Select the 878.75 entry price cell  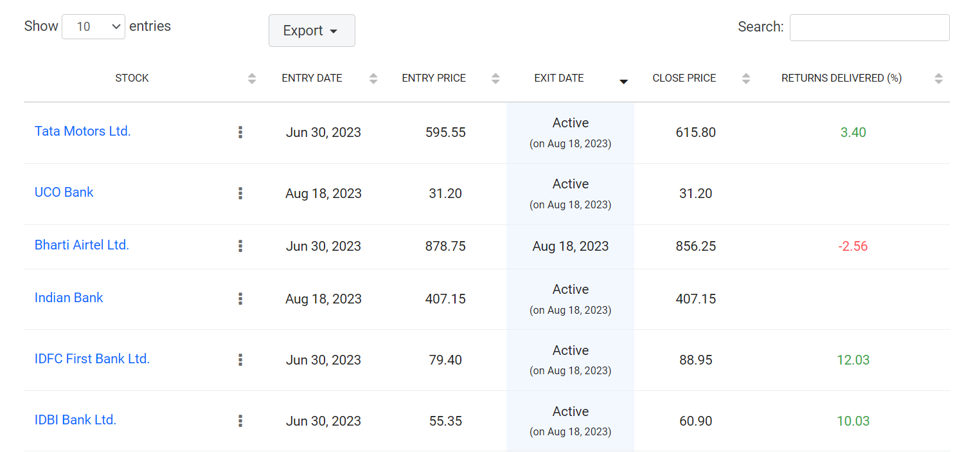pos(445,246)
